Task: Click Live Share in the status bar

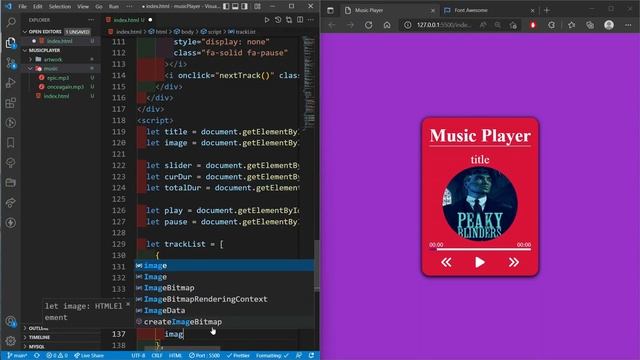Action: pyautogui.click(x=89, y=356)
